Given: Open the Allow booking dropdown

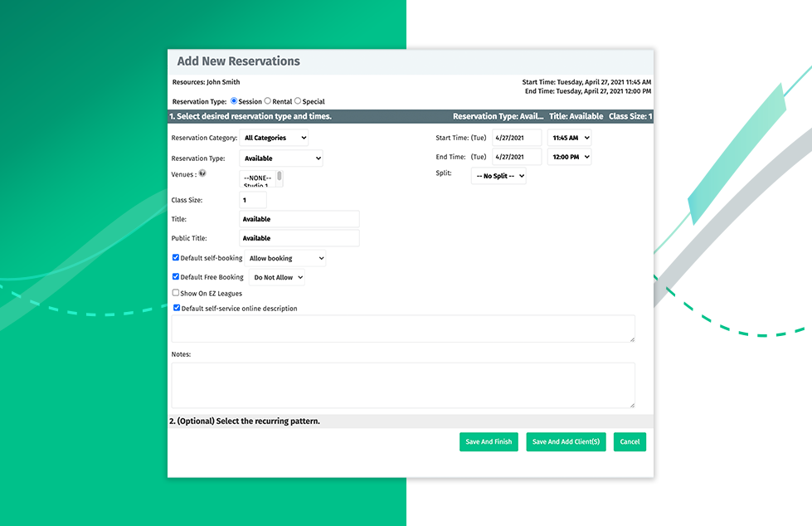Looking at the screenshot, I should coord(285,258).
